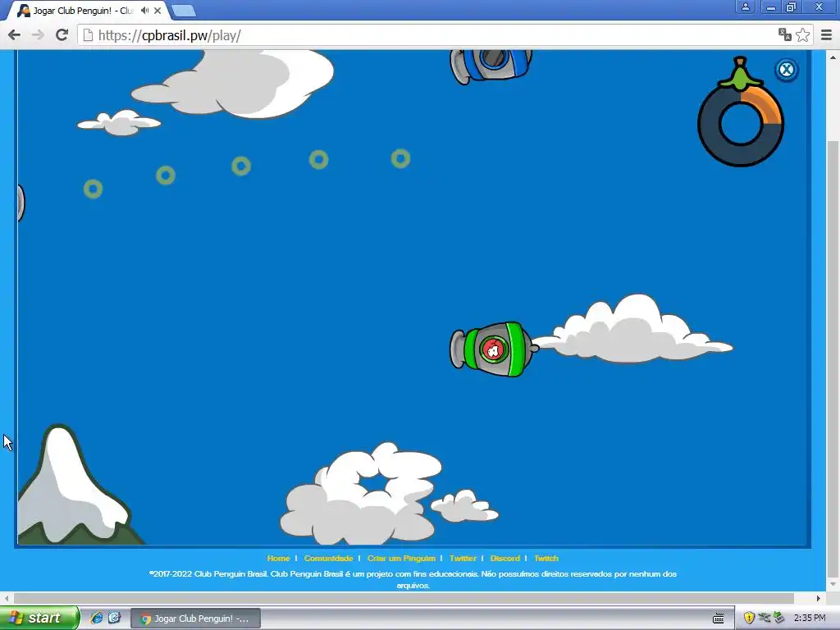Click the rightmost puffle O ring
Viewport: 840px width, 630px height.
[400, 158]
